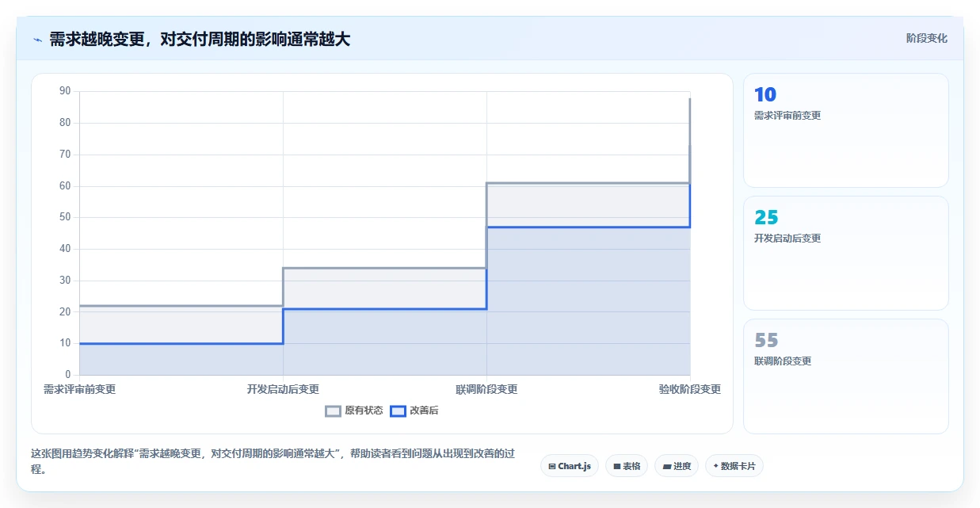Click the icon inside the Chart.js chip
980x508 pixels.
coord(552,467)
